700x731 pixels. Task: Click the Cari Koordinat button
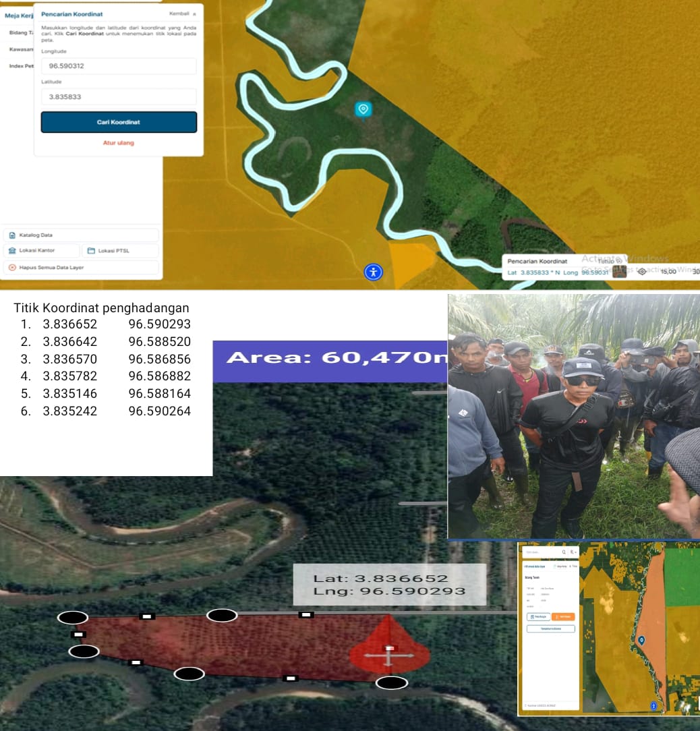pyautogui.click(x=119, y=122)
